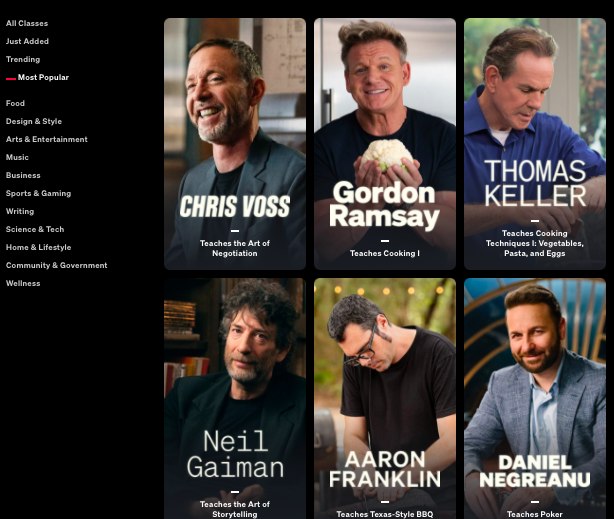
Task: Select the Sports & Gaming category
Action: coord(38,193)
